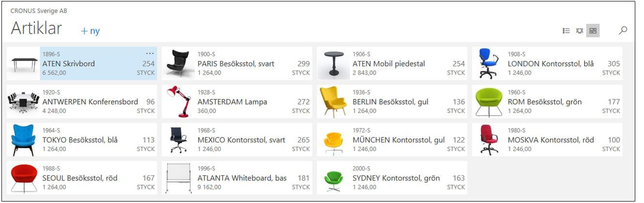Select the brick tiles view icon
The height and width of the screenshot is (203, 644).
(x=593, y=31)
